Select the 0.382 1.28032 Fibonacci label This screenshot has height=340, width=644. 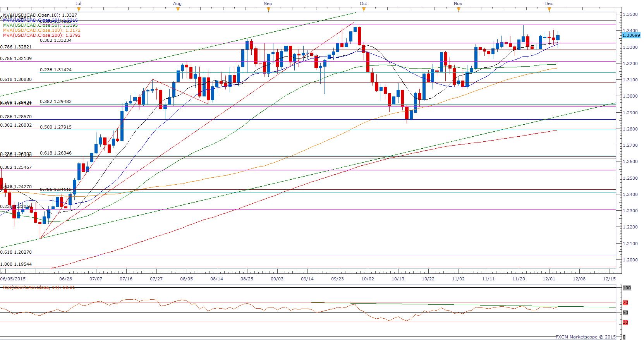click(x=16, y=125)
